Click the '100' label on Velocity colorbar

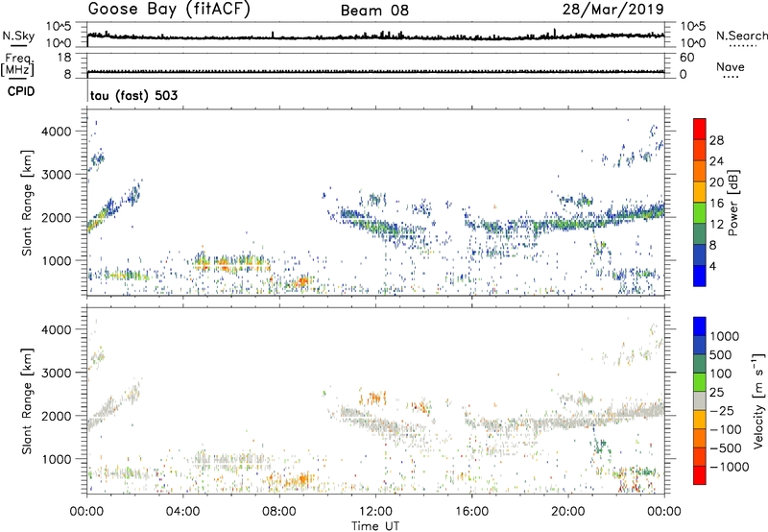[x=722, y=374]
